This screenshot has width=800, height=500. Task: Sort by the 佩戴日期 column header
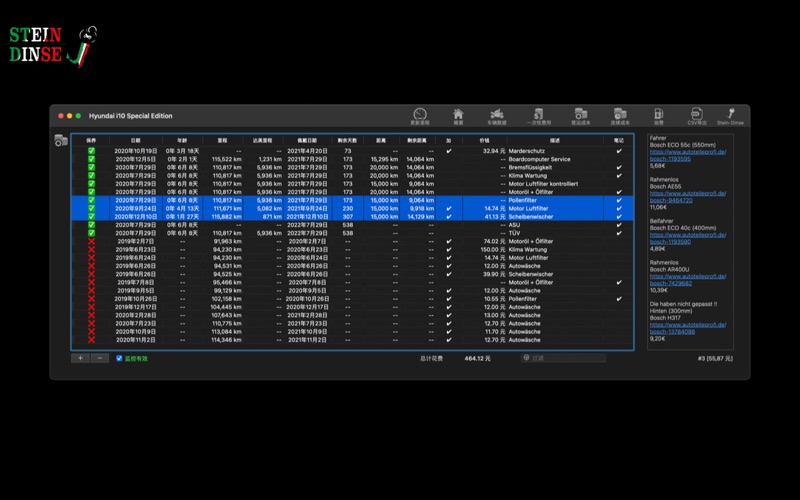coord(307,140)
